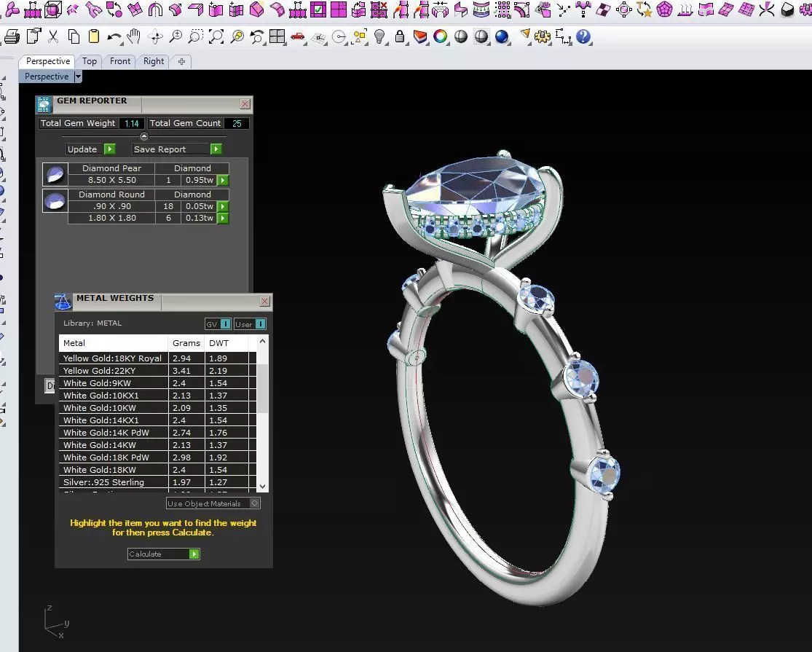Add a new viewport tab
The height and width of the screenshot is (652, 812).
pyautogui.click(x=181, y=61)
